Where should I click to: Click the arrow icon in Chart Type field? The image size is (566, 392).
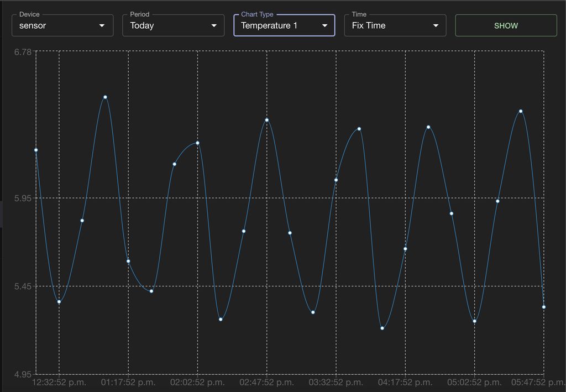coord(325,25)
